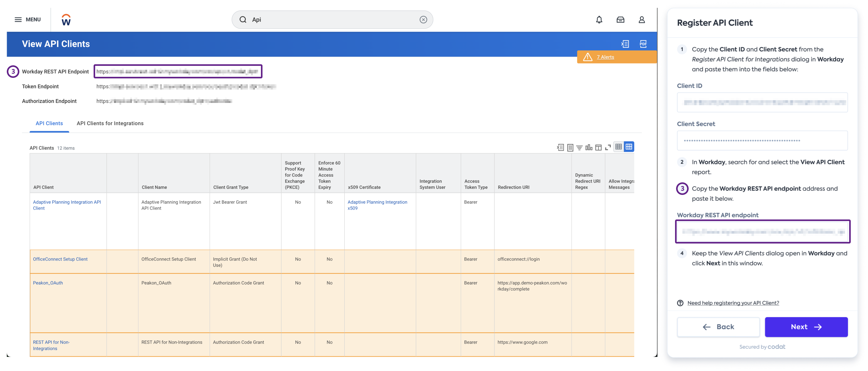
Task: Select the API Clients tab
Action: [49, 123]
